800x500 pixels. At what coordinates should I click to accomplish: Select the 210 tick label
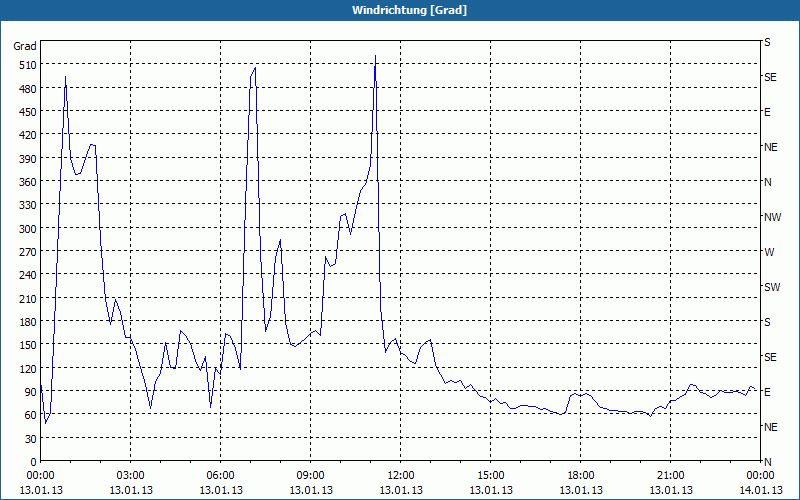(28, 298)
